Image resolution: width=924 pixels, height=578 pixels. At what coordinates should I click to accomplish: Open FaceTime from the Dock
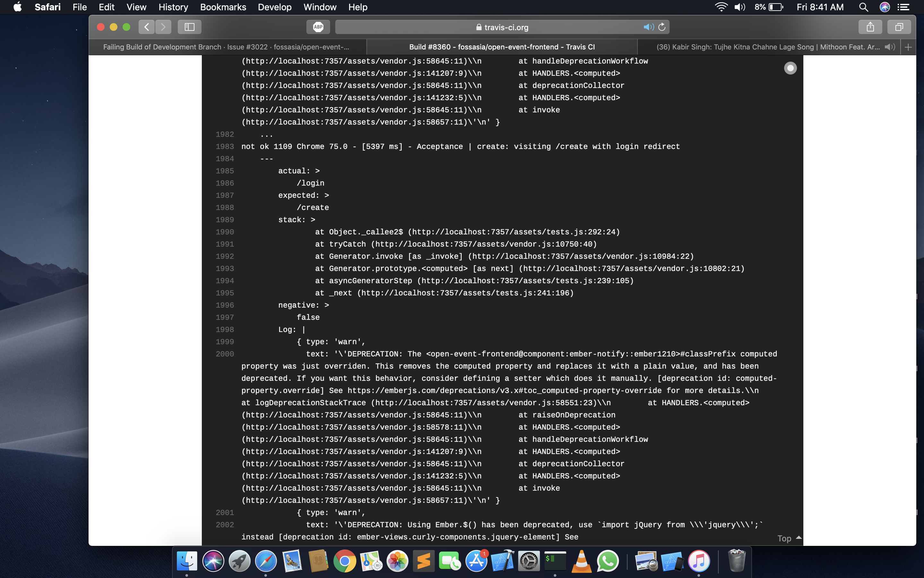[x=450, y=561]
